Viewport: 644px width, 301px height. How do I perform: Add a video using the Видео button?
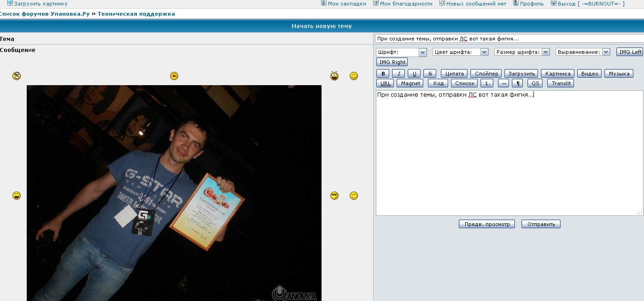pyautogui.click(x=589, y=73)
